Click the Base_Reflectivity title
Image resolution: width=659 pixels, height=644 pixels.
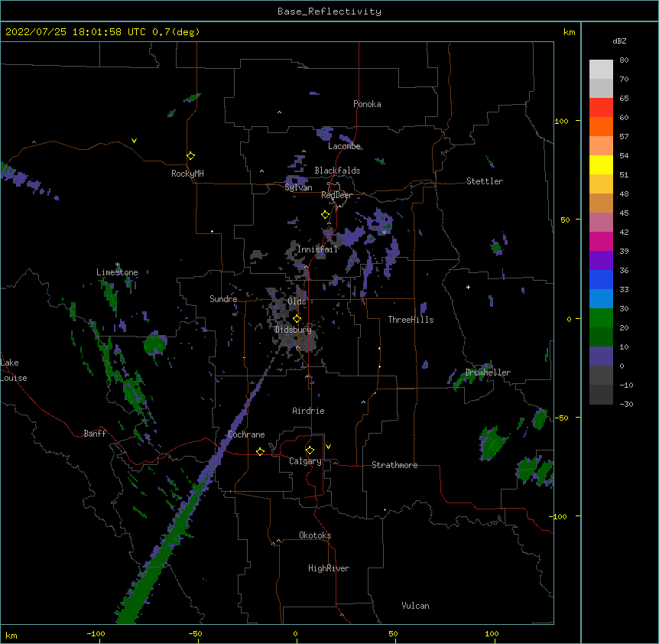click(x=329, y=11)
